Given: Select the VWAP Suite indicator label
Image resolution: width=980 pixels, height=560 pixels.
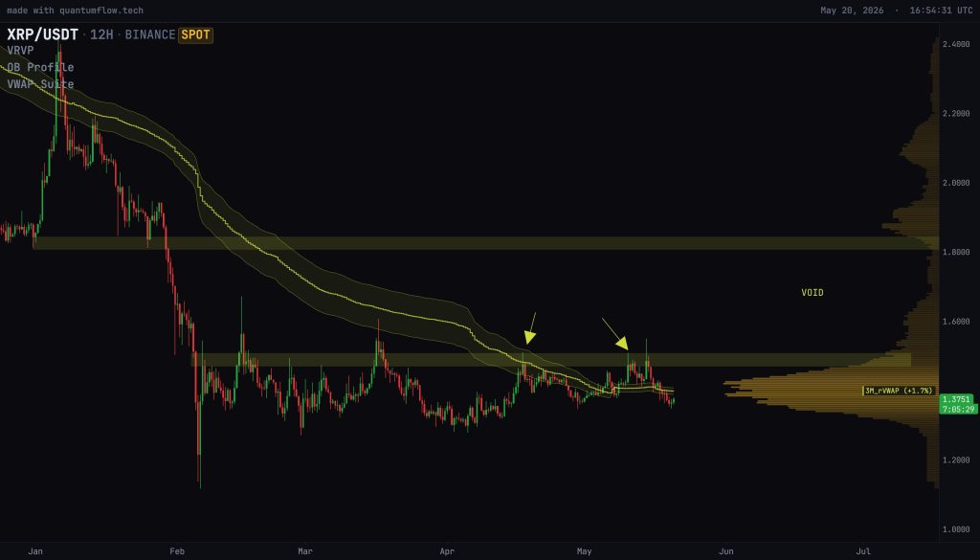Looking at the screenshot, I should point(40,83).
